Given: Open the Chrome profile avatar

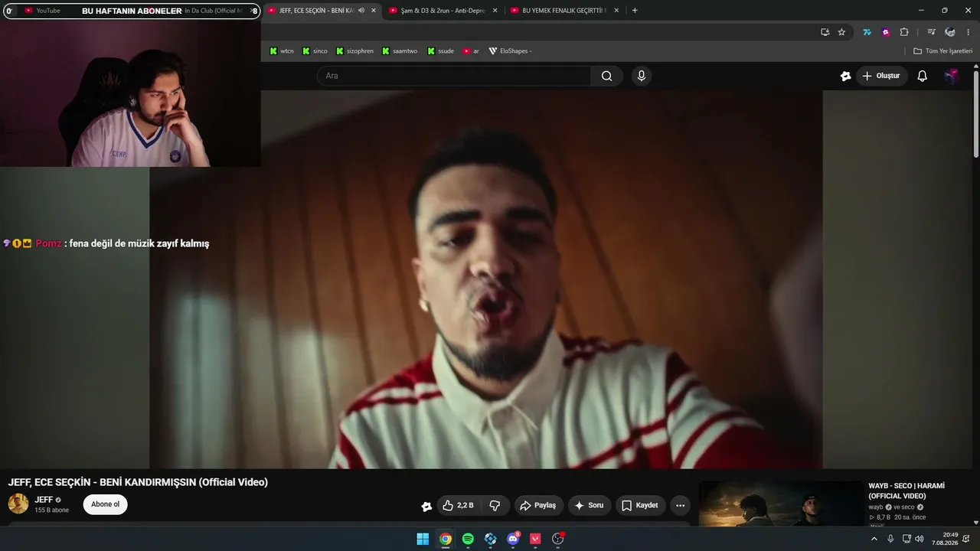Looking at the screenshot, I should pyautogui.click(x=950, y=32).
